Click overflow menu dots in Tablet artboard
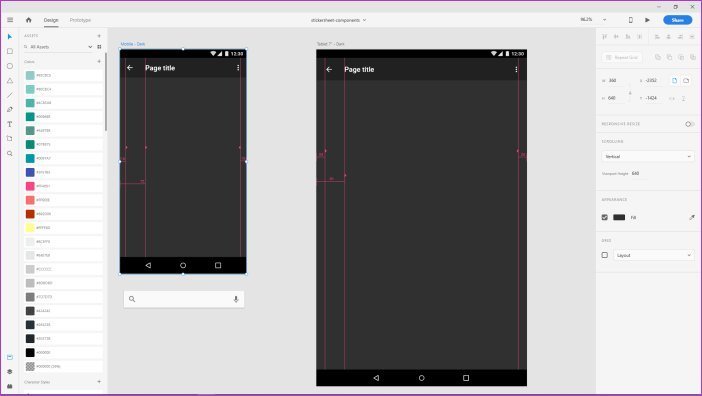This screenshot has height=396, width=702. point(516,69)
